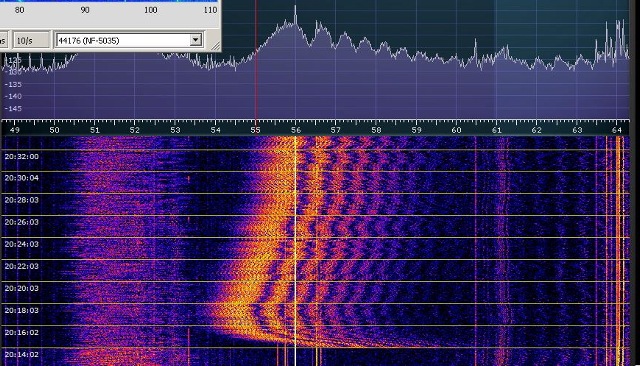Select the 20:30:04 waterfall timestamp

click(x=22, y=178)
